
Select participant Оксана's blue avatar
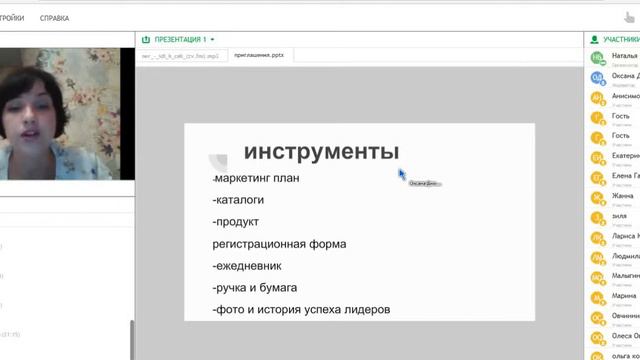click(x=598, y=78)
